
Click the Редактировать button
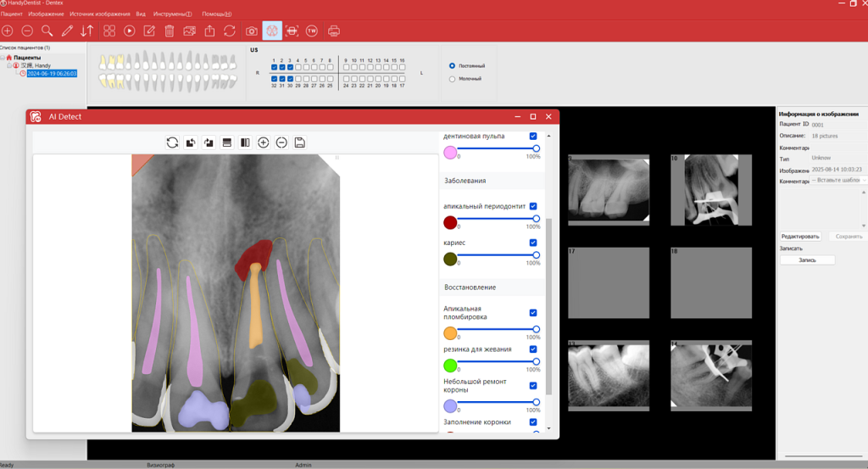pos(800,237)
